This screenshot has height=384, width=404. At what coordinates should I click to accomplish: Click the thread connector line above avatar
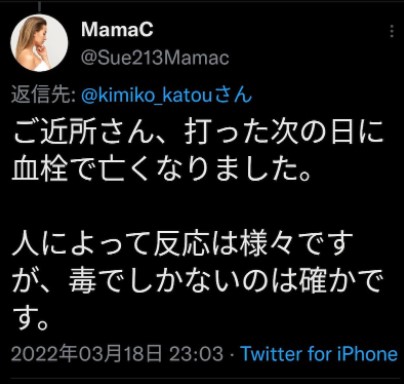[40, 6]
